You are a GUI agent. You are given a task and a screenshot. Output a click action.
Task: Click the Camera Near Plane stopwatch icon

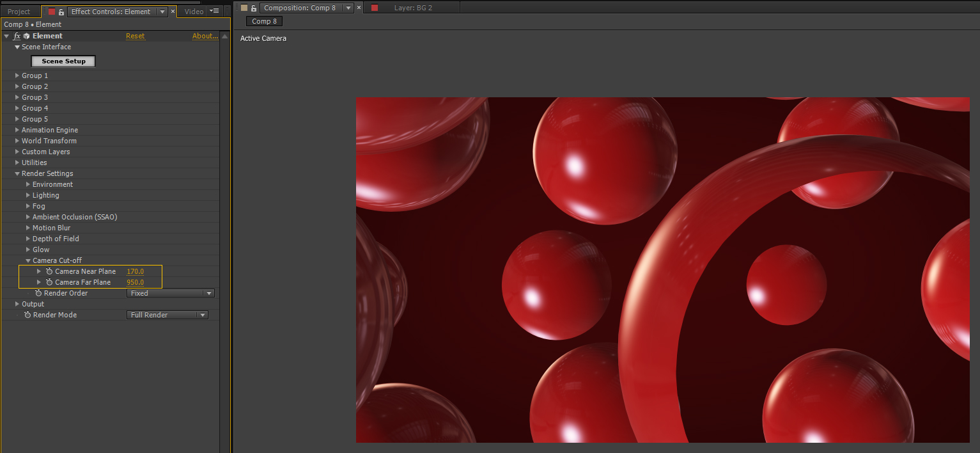click(x=49, y=272)
